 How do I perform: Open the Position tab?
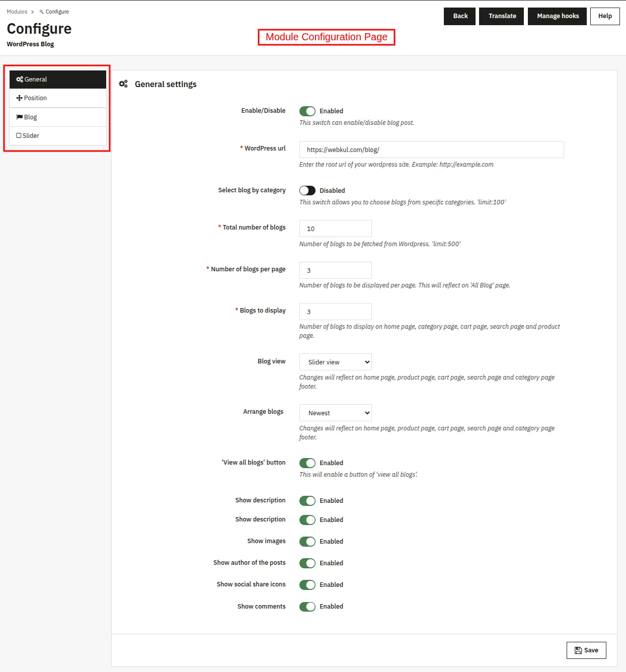click(58, 98)
